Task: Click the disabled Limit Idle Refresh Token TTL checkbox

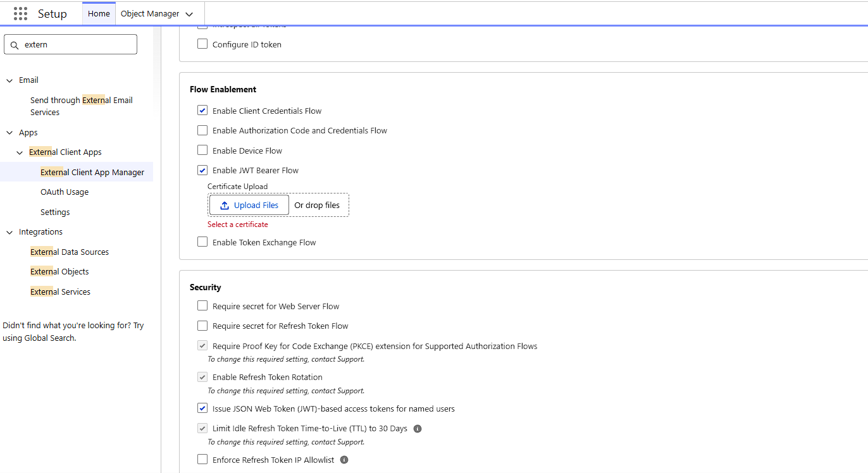Action: pos(202,428)
